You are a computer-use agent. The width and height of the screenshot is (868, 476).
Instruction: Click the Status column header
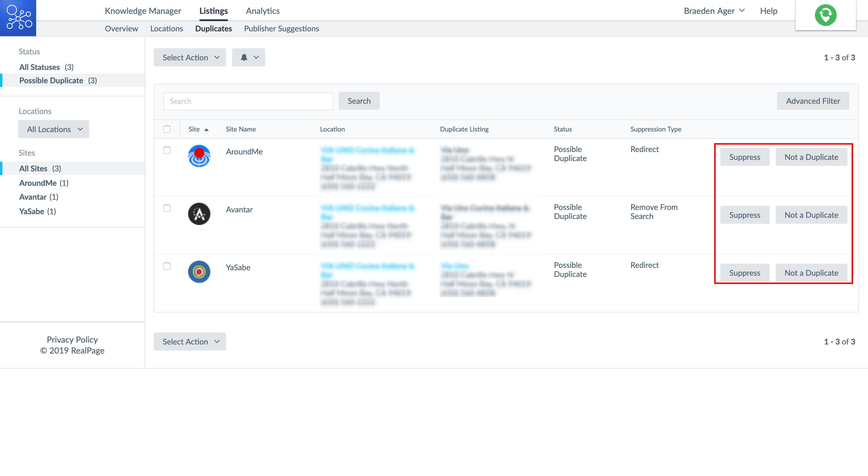(x=563, y=129)
